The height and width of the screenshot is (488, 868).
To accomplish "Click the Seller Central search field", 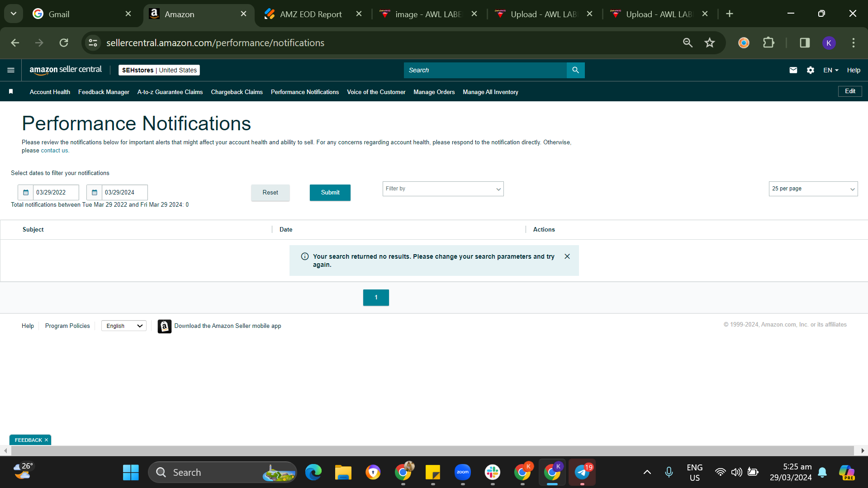I will coord(485,70).
